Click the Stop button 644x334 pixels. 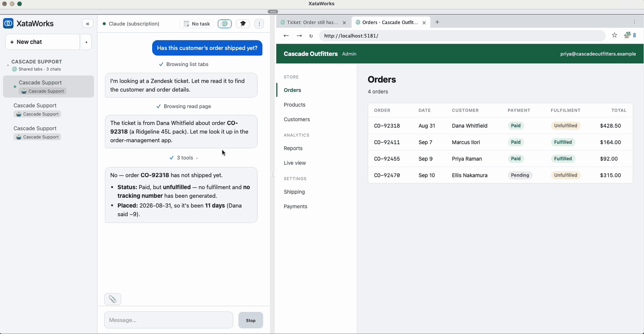click(x=251, y=320)
